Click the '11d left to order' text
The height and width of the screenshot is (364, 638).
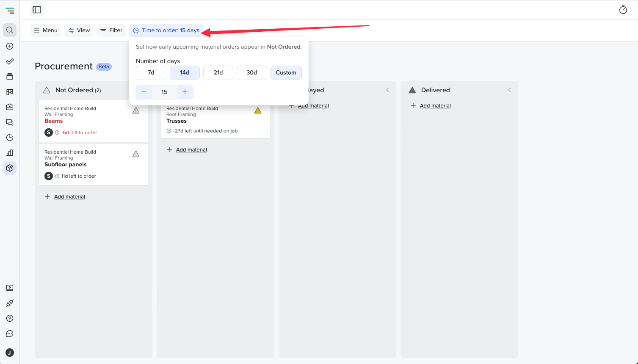click(79, 176)
